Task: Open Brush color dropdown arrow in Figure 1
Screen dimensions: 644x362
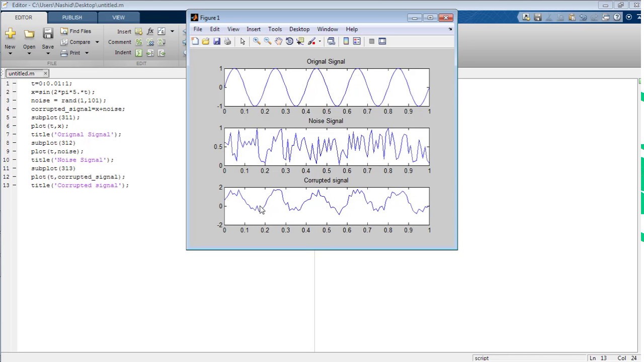Action: pyautogui.click(x=319, y=42)
